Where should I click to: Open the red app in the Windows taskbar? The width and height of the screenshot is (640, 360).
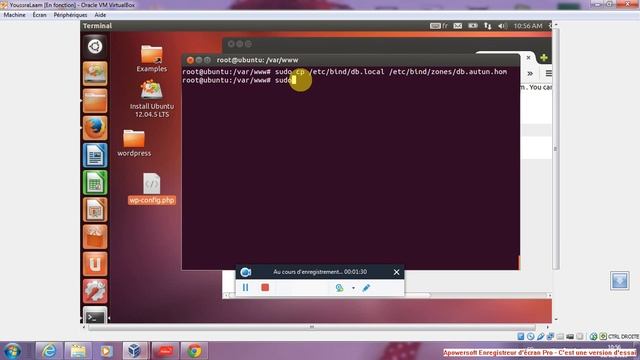click(165, 351)
